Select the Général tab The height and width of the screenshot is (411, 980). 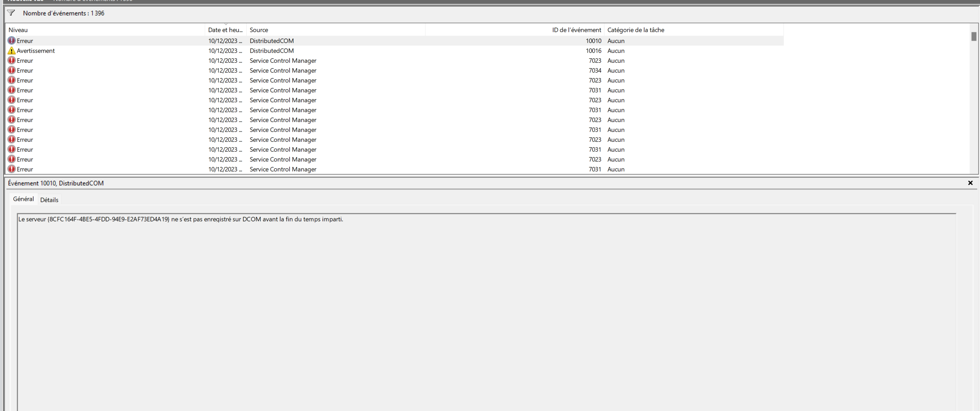(23, 199)
